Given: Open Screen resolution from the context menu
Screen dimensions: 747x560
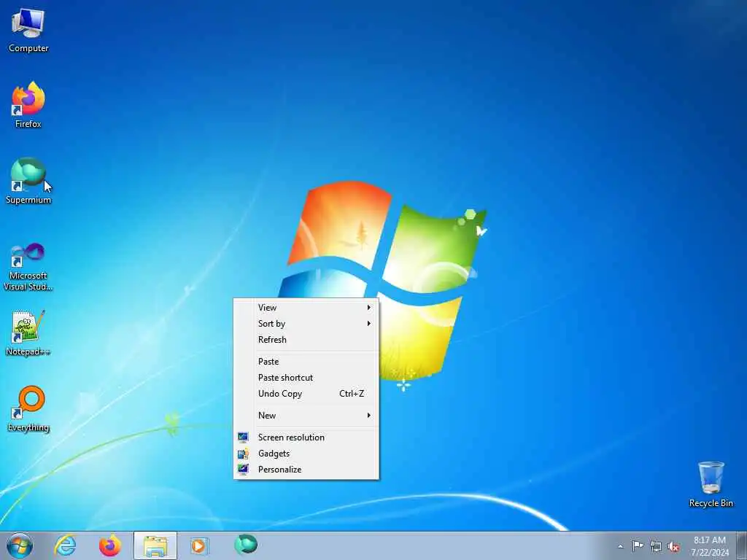Looking at the screenshot, I should (306, 437).
